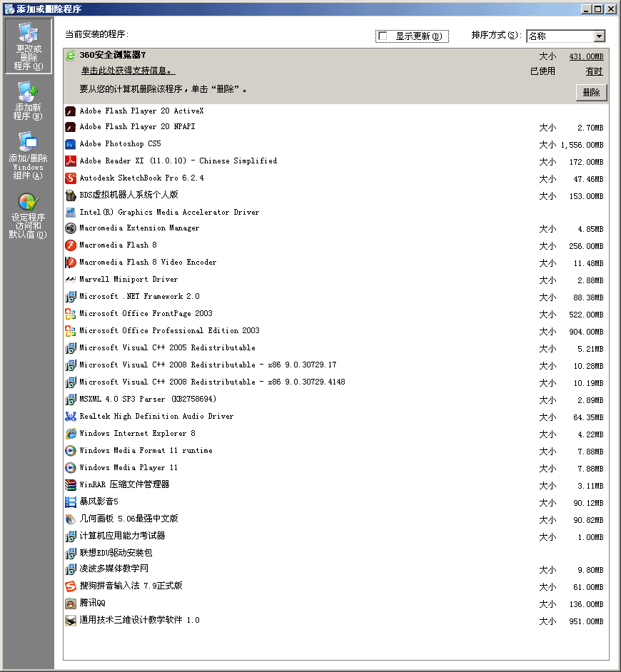
Task: Click the 当前安装的程序 label
Action: [97, 34]
